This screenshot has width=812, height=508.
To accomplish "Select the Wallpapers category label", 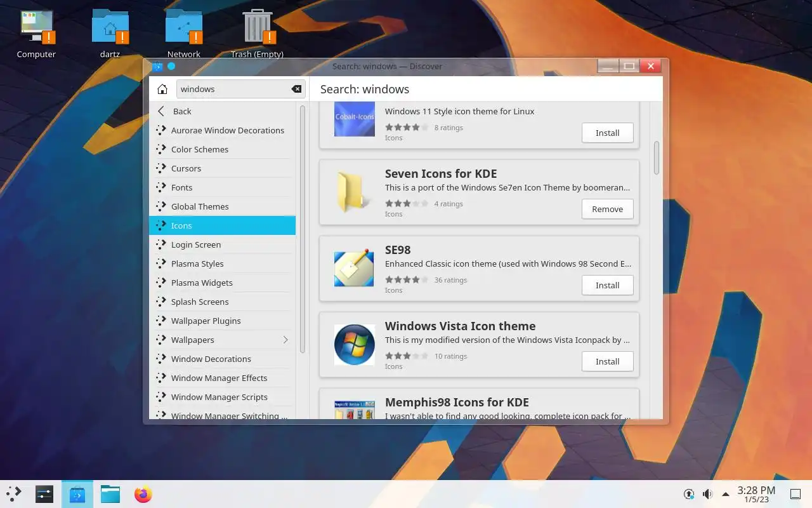I will coord(192,340).
